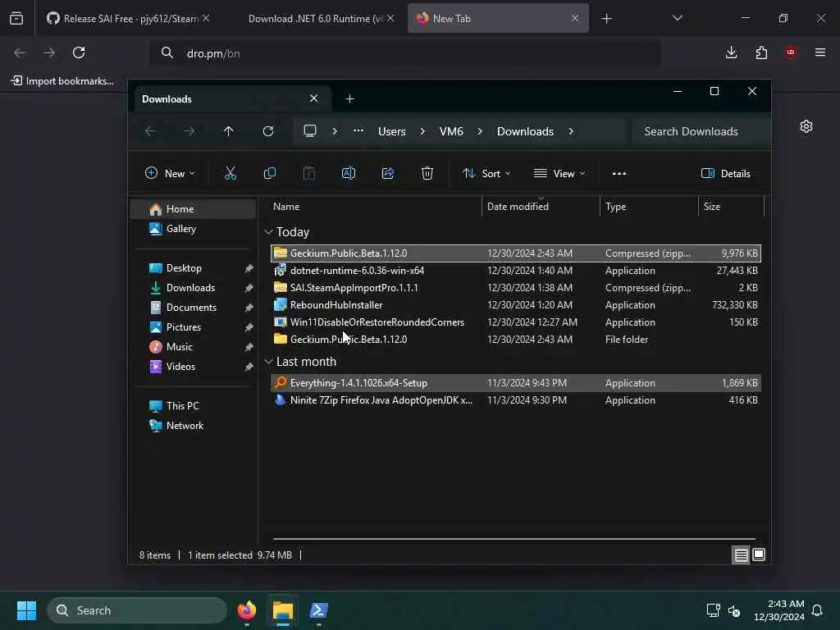The image size is (840, 630).
Task: Click the Search Downloads field
Action: point(701,131)
